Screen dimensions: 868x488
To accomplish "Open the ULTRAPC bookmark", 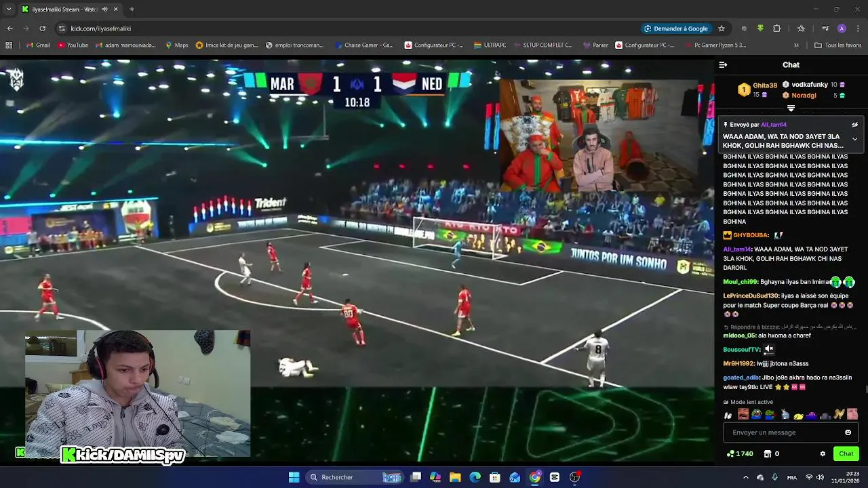I will (490, 45).
